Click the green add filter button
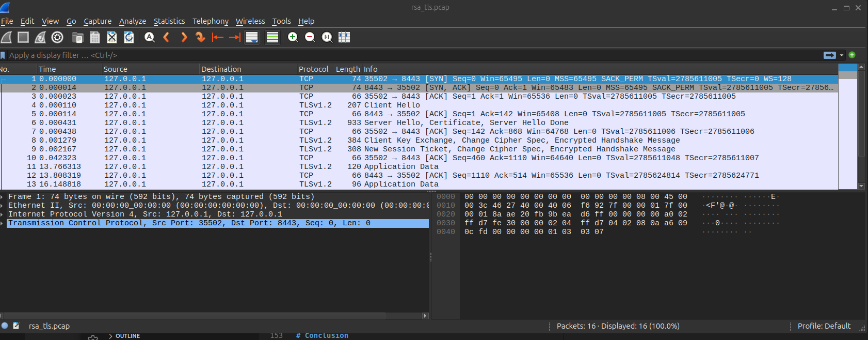This screenshot has width=868, height=340. point(852,55)
